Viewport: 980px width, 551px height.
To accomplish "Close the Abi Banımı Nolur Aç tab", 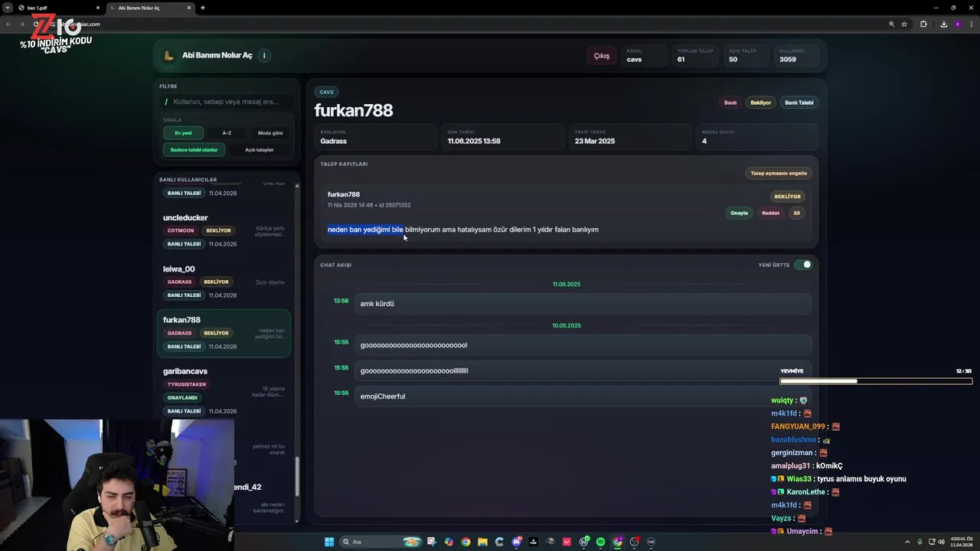I will pyautogui.click(x=188, y=8).
